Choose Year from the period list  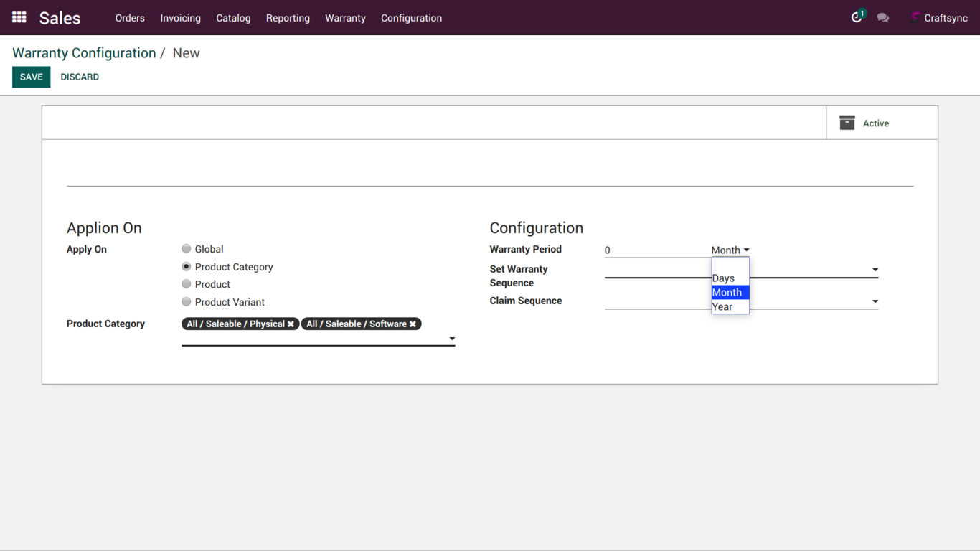coord(723,307)
